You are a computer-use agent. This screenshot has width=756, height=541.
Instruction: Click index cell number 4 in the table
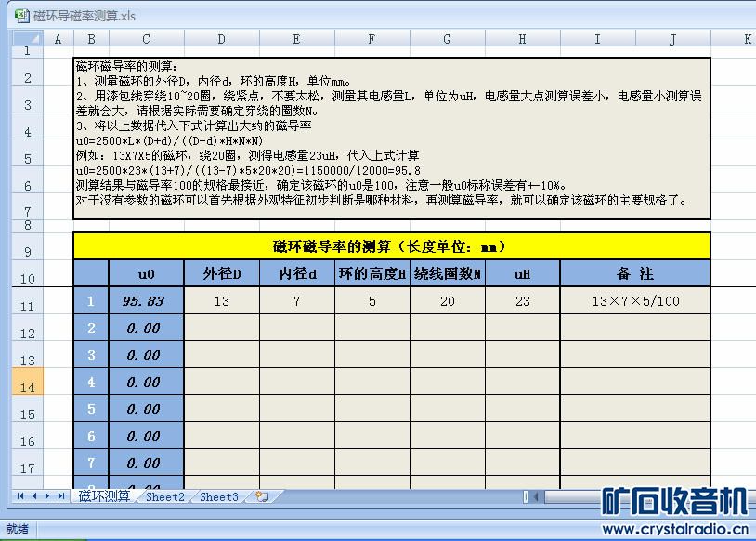point(91,382)
